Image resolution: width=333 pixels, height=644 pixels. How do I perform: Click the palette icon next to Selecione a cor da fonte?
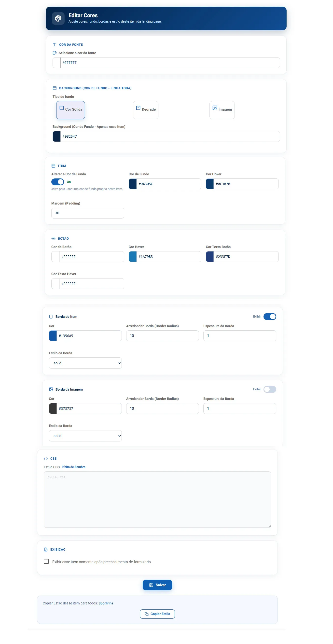point(55,53)
